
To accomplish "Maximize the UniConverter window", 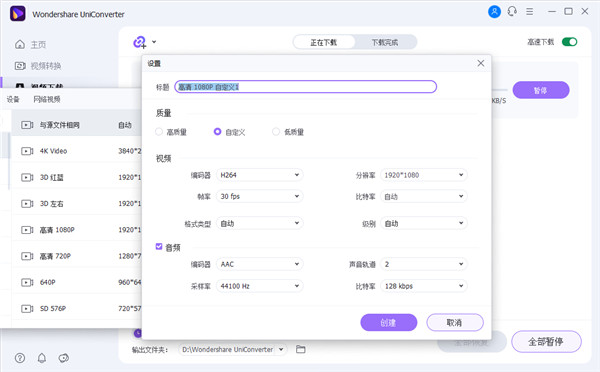I will click(569, 11).
